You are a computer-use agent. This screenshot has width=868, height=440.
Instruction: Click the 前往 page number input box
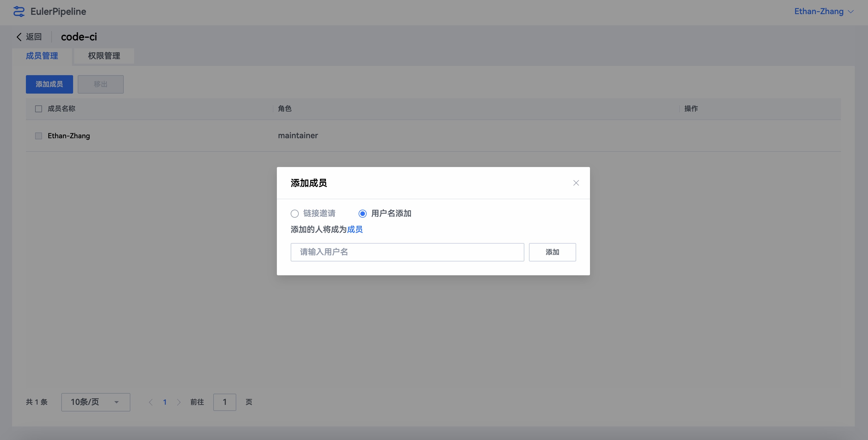224,402
